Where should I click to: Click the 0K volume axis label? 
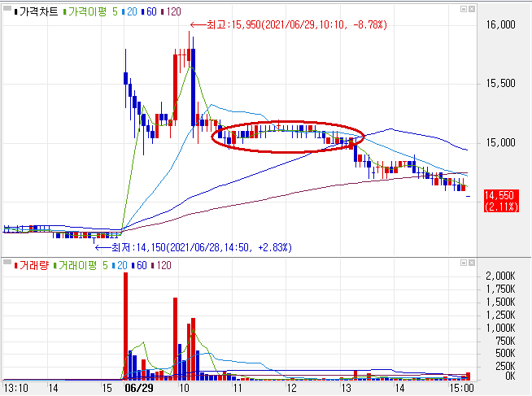(510, 376)
